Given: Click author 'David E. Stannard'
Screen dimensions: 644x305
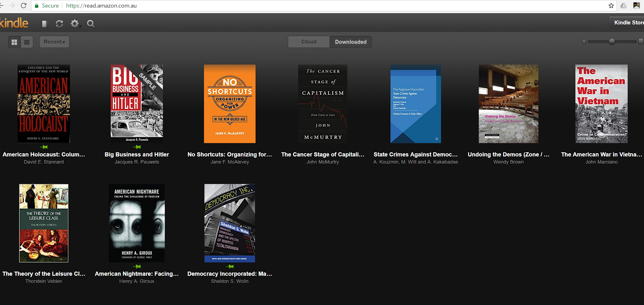Looking at the screenshot, I should click(44, 162).
